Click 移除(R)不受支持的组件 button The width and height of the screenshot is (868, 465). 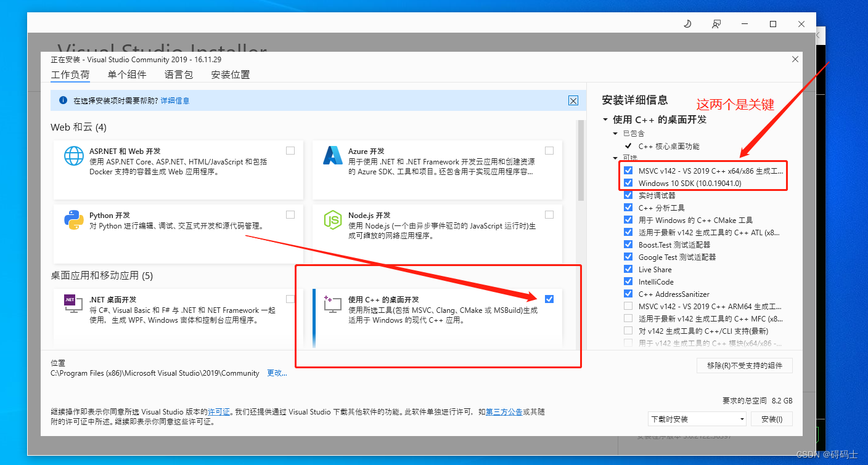pos(745,365)
